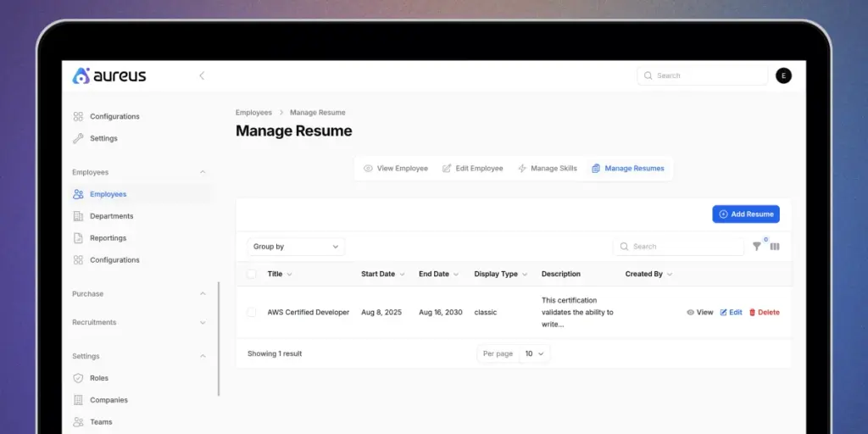Sort by the Title column
Image resolution: width=868 pixels, height=434 pixels.
[280, 274]
